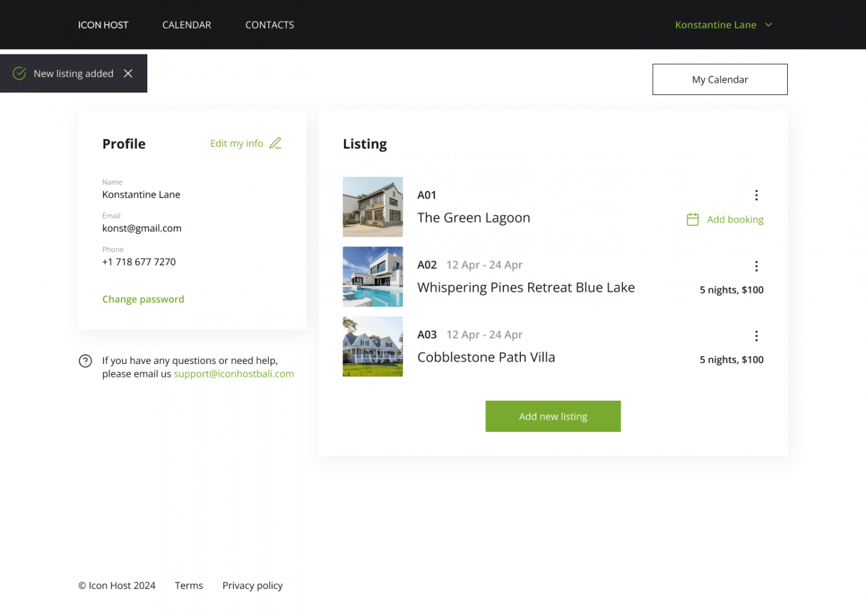Open three-dot menu for Cobblestone Path Villa

click(756, 336)
